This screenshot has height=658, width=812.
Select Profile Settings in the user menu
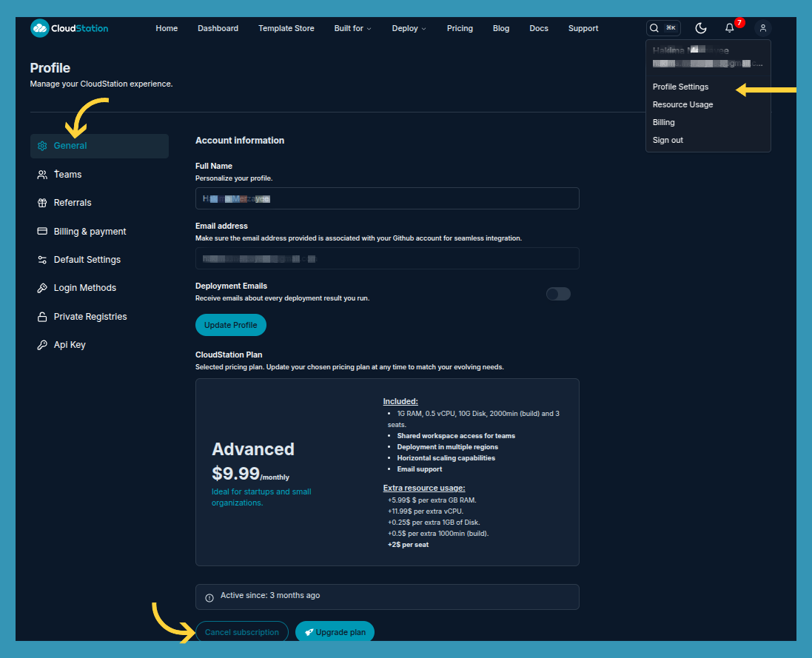[680, 87]
